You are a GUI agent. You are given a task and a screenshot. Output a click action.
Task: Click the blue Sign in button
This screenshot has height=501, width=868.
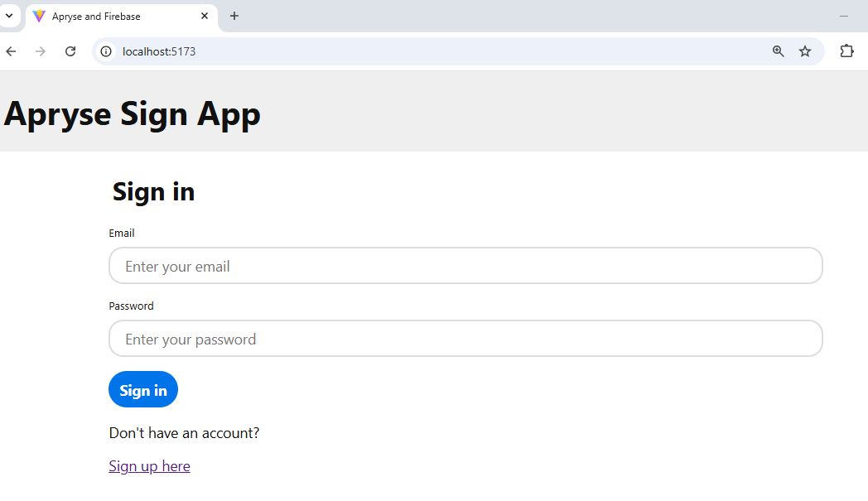tap(143, 389)
